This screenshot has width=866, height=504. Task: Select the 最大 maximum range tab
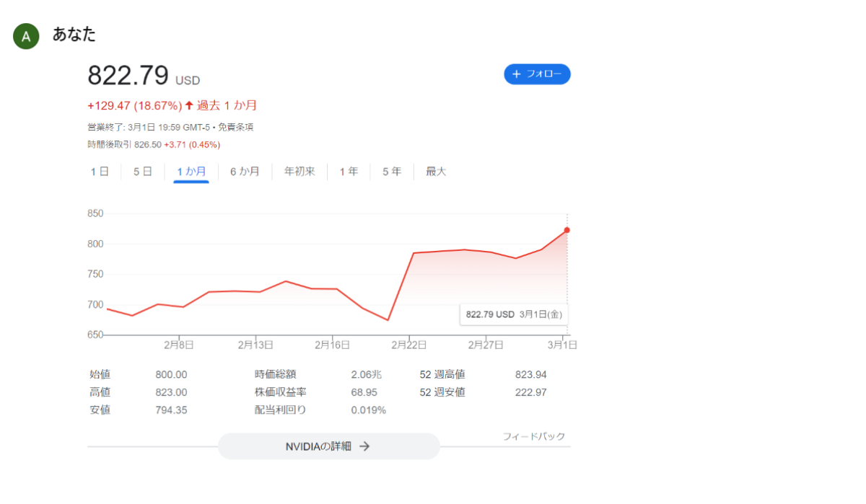436,172
